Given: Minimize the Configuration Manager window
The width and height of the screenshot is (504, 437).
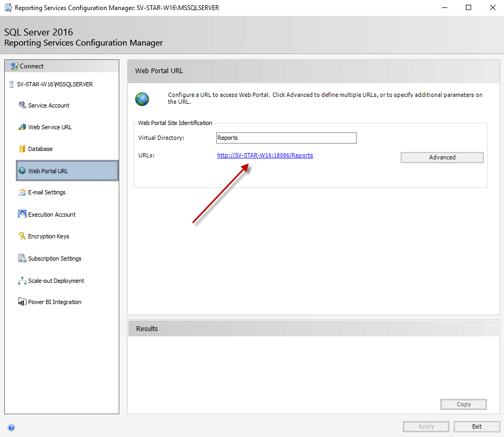Looking at the screenshot, I should click(445, 7).
